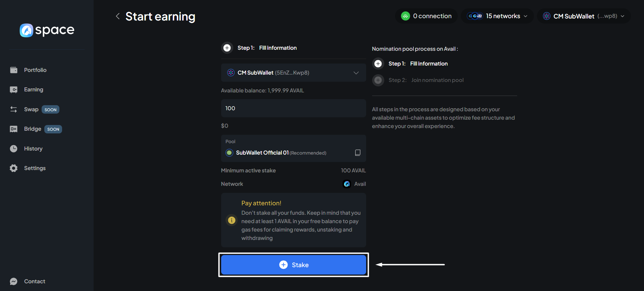Click the back arrow beside Start earning
Image resolution: width=644 pixels, height=291 pixels.
click(x=117, y=16)
